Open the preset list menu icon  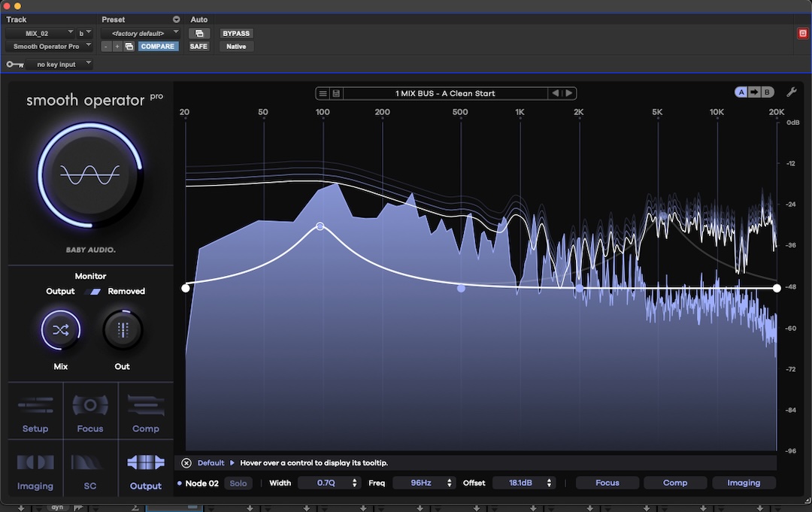pos(323,94)
